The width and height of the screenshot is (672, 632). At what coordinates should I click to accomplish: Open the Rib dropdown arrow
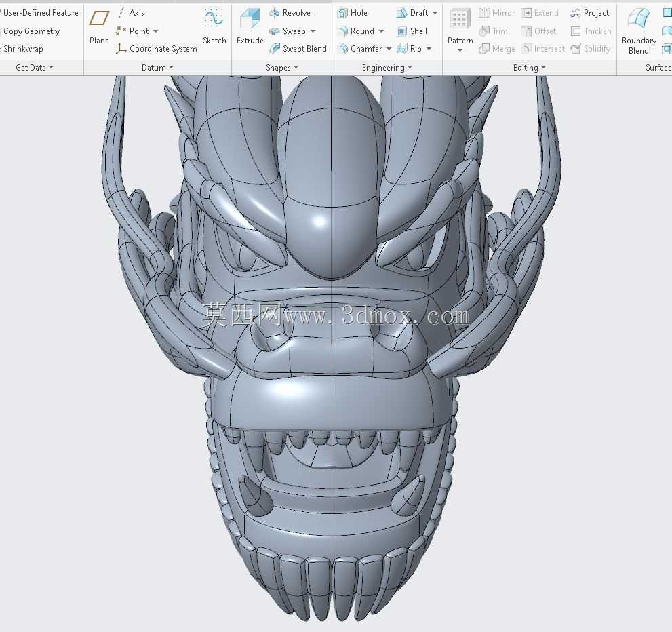pos(429,49)
